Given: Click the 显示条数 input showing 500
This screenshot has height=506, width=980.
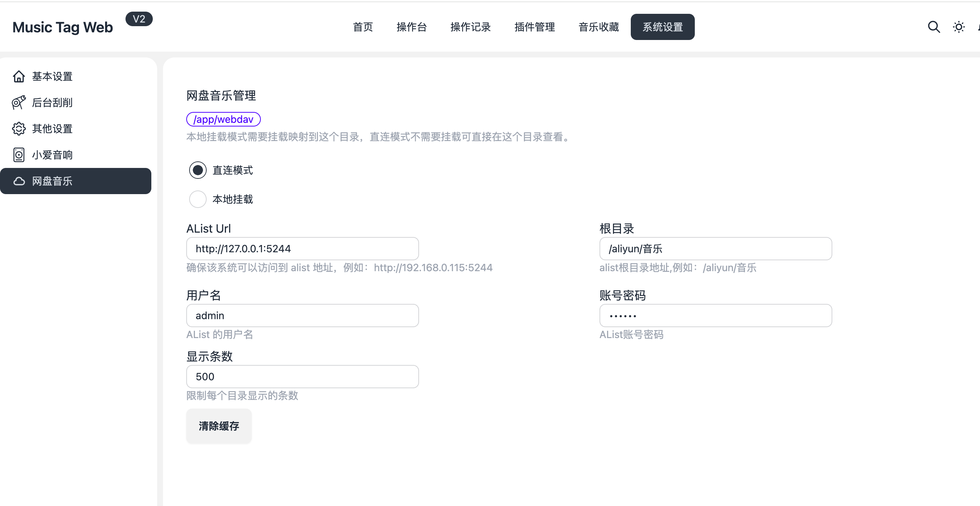Looking at the screenshot, I should point(302,376).
